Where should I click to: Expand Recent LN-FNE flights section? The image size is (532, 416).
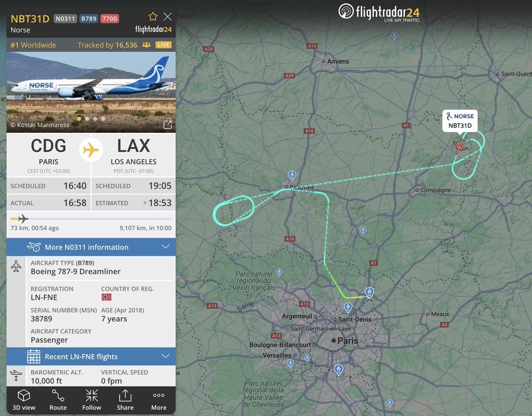click(91, 356)
